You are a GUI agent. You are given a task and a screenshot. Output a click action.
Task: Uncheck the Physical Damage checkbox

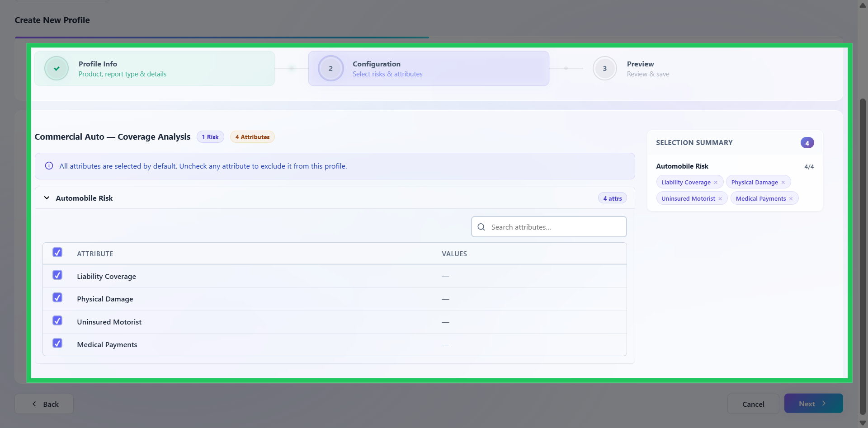pyautogui.click(x=57, y=297)
